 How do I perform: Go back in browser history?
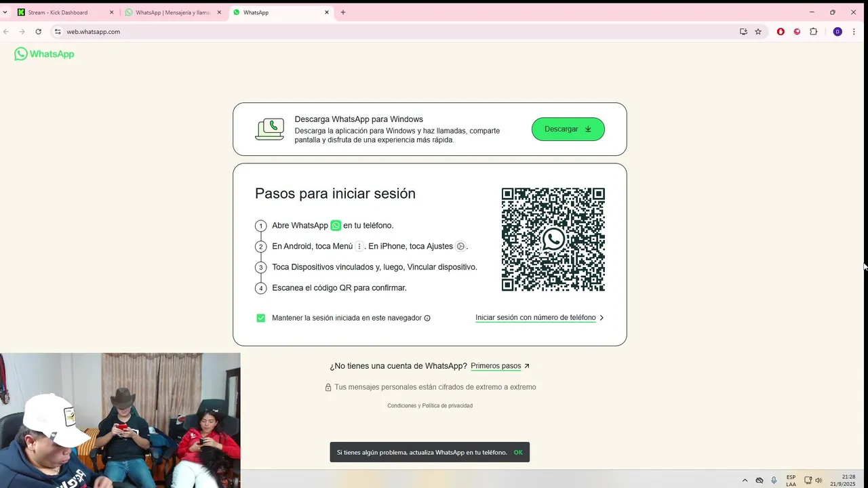[x=6, y=32]
